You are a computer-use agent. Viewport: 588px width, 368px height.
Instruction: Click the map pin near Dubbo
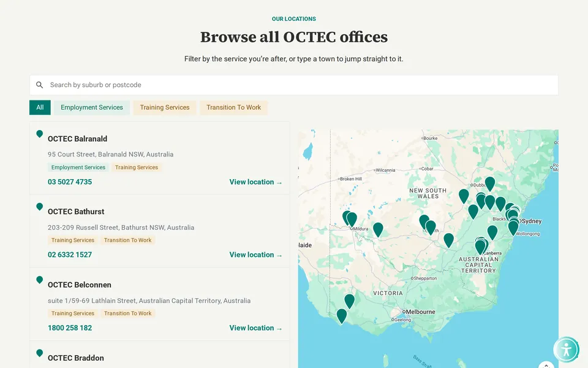pos(490,183)
